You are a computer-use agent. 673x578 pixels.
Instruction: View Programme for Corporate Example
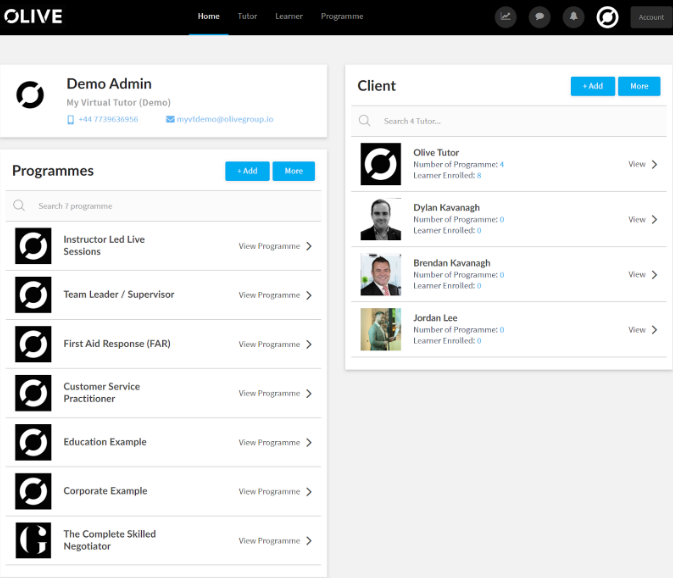(x=269, y=491)
